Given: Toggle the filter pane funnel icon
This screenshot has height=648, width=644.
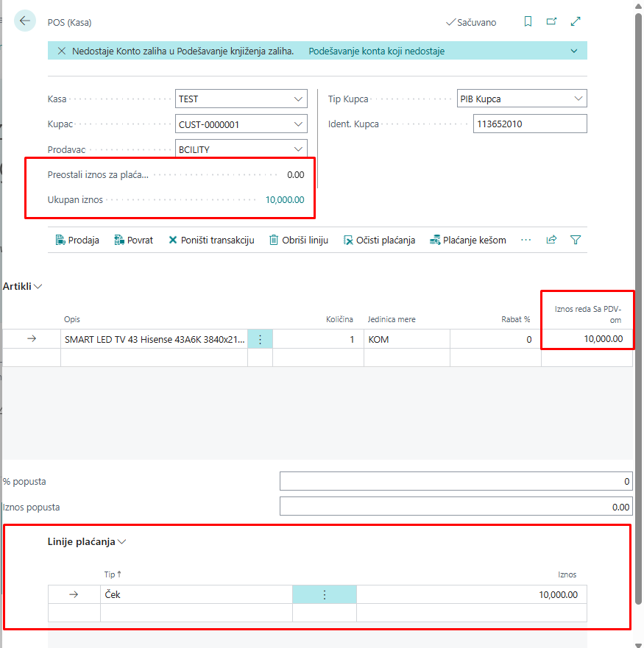Looking at the screenshot, I should (576, 240).
